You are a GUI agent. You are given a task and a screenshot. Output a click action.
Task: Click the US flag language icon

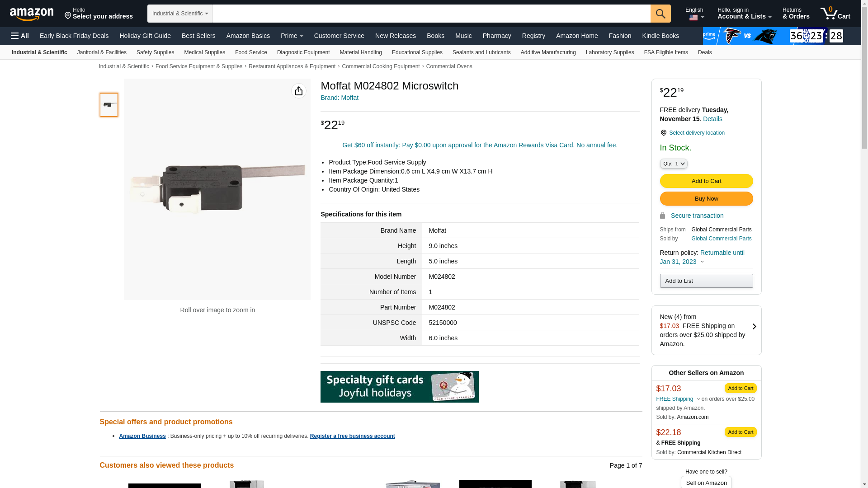[x=693, y=18]
